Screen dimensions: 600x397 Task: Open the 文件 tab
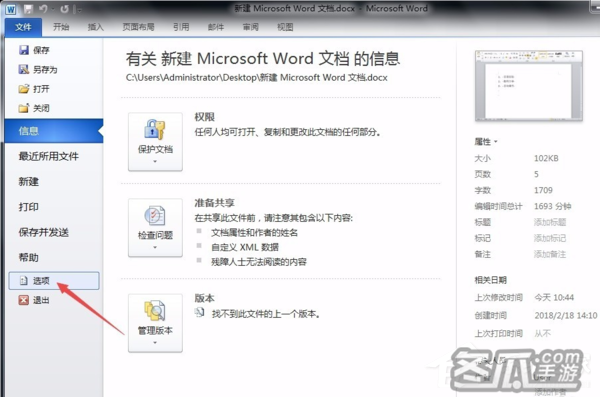[23, 27]
